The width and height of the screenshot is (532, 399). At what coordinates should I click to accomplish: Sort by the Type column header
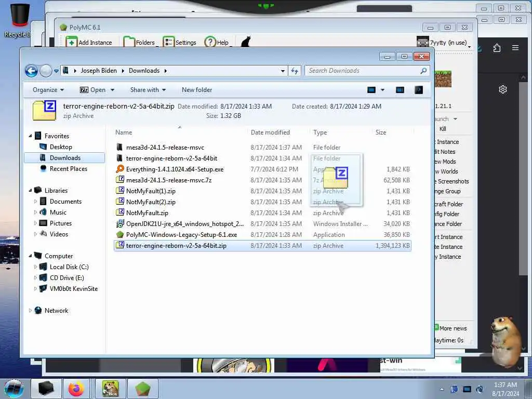320,132
